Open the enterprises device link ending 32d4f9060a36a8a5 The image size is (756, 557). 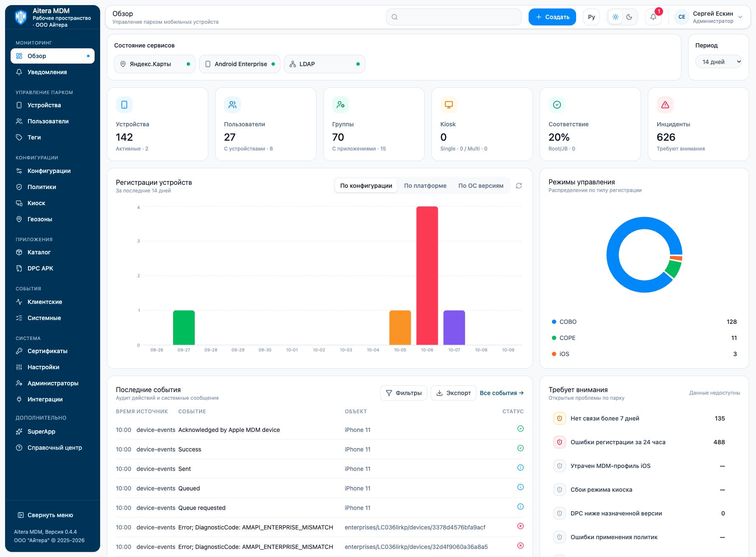tap(416, 547)
